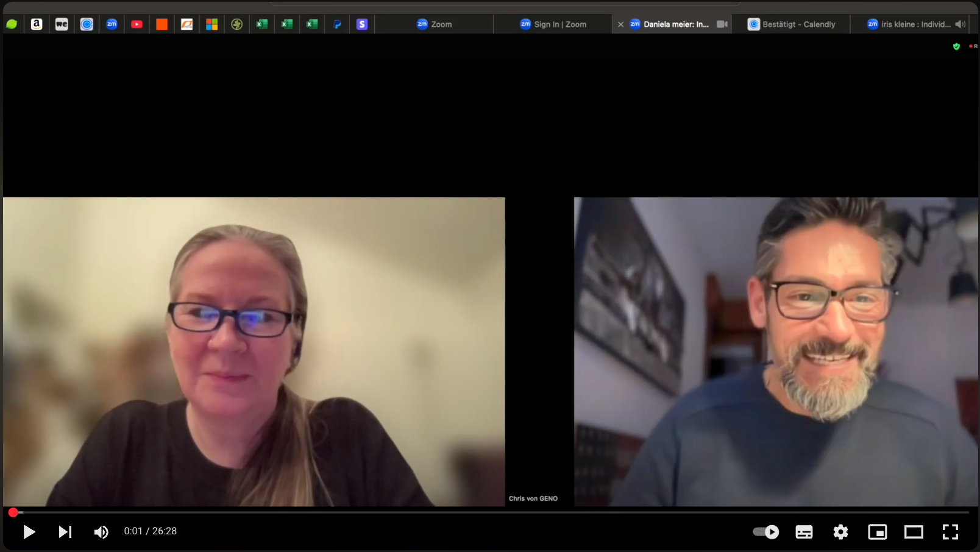Click the 0:01 / 26:28 time display
The height and width of the screenshot is (552, 980).
pyautogui.click(x=151, y=531)
